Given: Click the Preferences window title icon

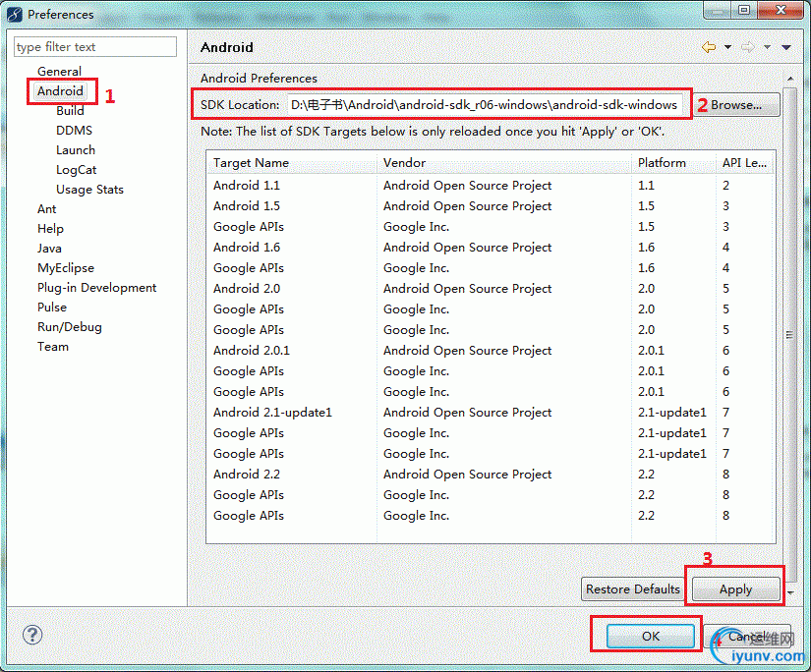Looking at the screenshot, I should click(x=15, y=15).
